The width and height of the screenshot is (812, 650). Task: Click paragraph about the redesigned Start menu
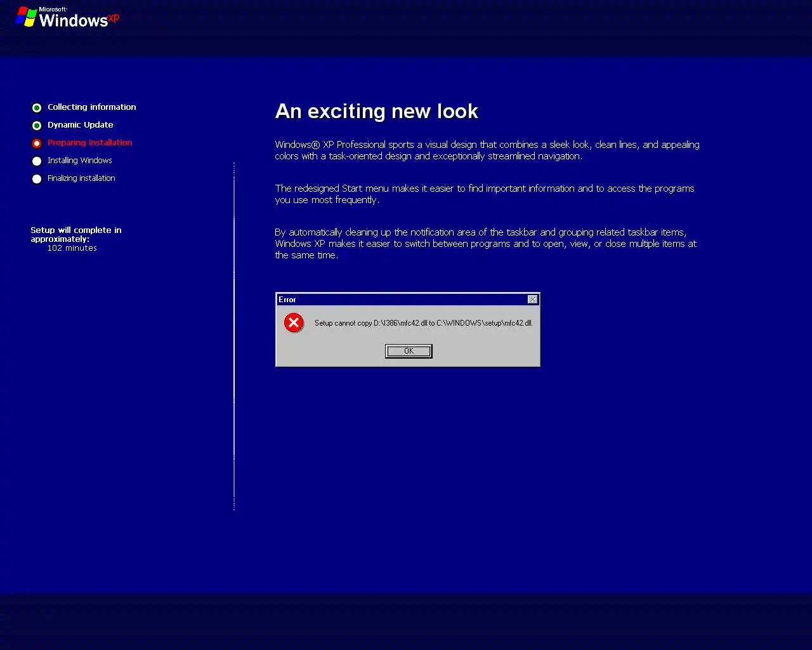click(x=485, y=194)
